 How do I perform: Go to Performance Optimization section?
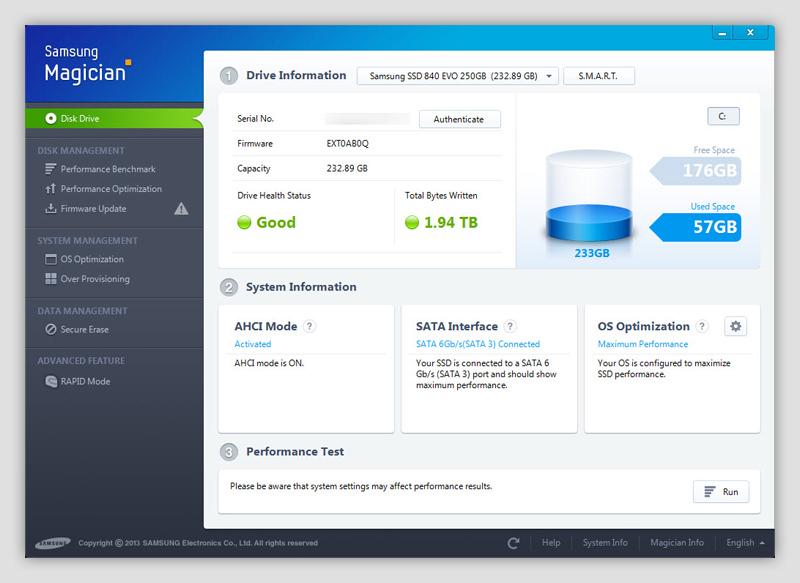[x=110, y=189]
